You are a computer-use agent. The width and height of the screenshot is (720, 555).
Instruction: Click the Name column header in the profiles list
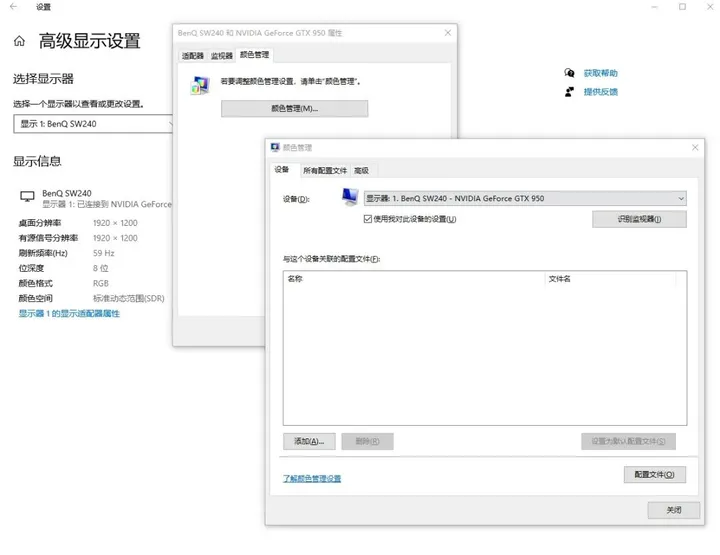[x=413, y=279]
